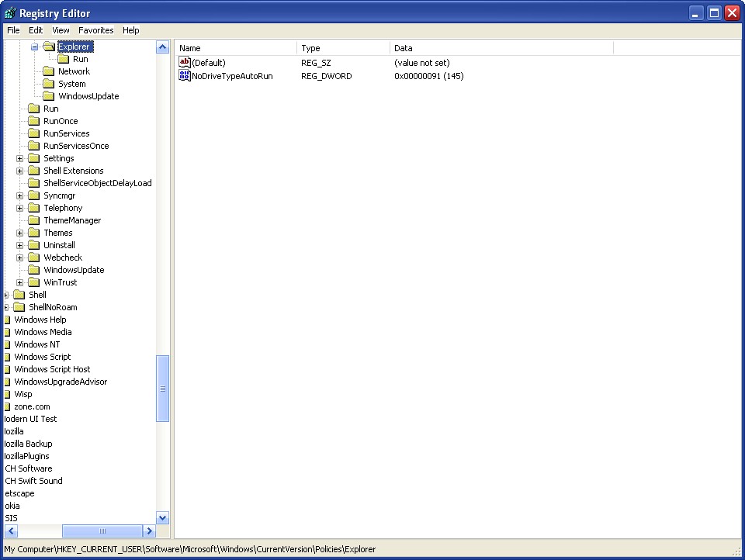
Task: Select the Windows Script key
Action: coord(42,357)
